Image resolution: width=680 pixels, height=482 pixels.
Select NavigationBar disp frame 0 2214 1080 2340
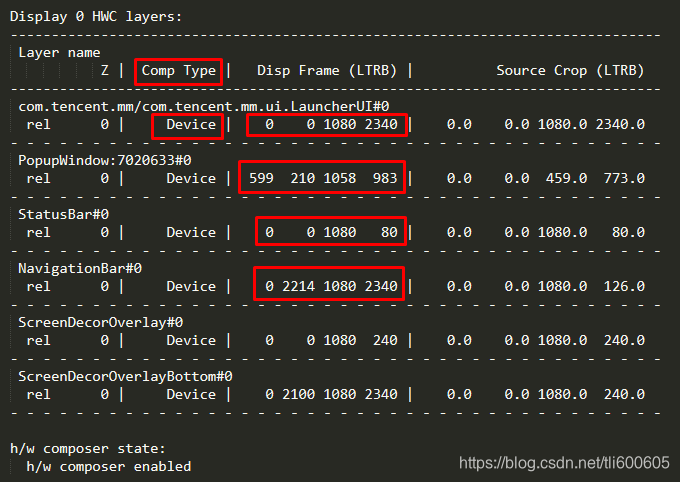click(331, 286)
